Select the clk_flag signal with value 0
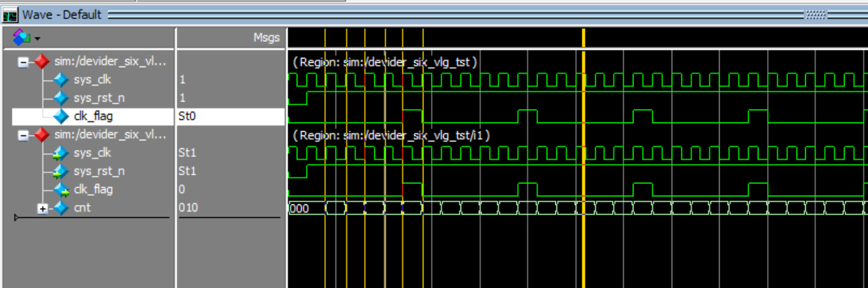 pos(93,190)
